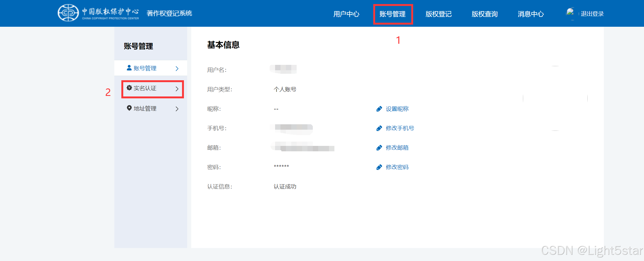Click the person icon beside 账号管理
This screenshot has width=644, height=261.
click(129, 68)
